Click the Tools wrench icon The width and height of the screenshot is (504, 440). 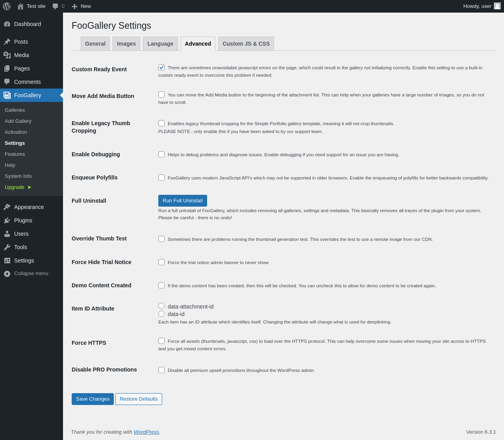click(7, 247)
